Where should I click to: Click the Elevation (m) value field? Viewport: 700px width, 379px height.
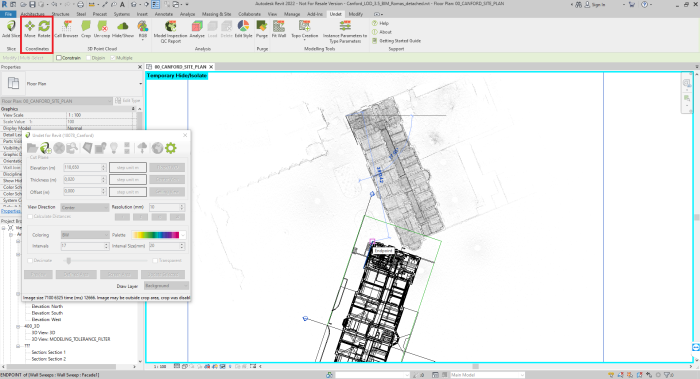click(82, 167)
